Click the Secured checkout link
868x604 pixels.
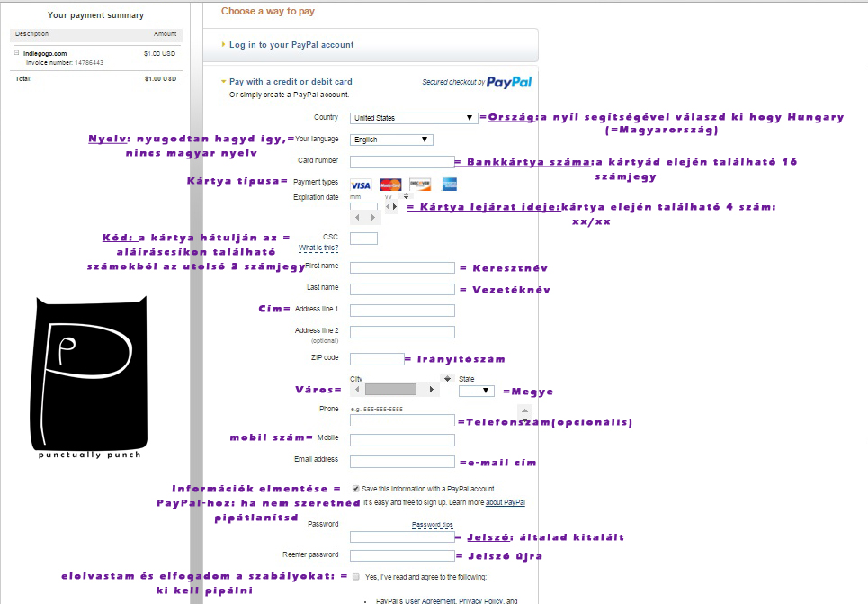click(449, 83)
